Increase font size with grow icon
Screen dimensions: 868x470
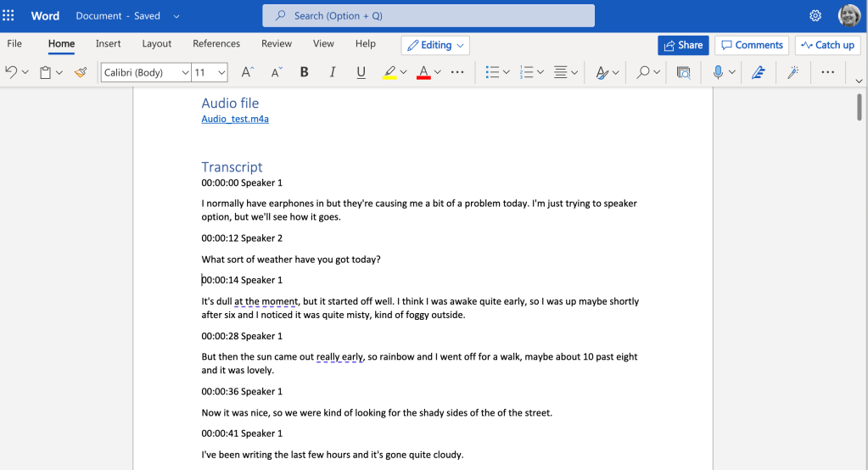pyautogui.click(x=247, y=73)
